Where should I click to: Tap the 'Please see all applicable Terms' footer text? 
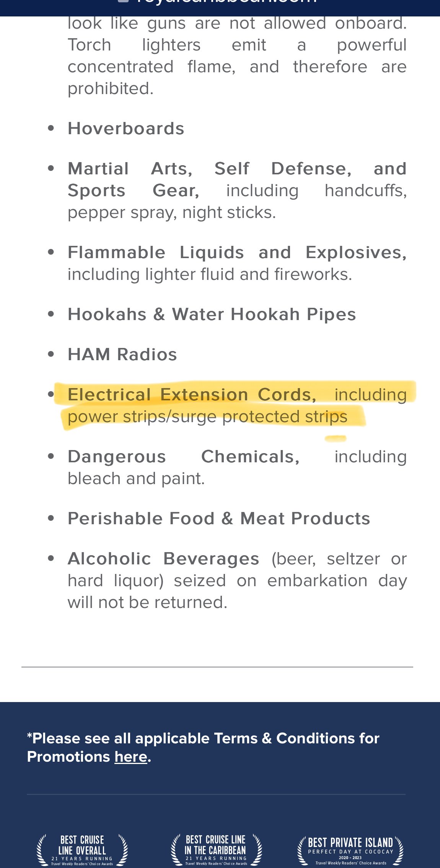[203, 747]
